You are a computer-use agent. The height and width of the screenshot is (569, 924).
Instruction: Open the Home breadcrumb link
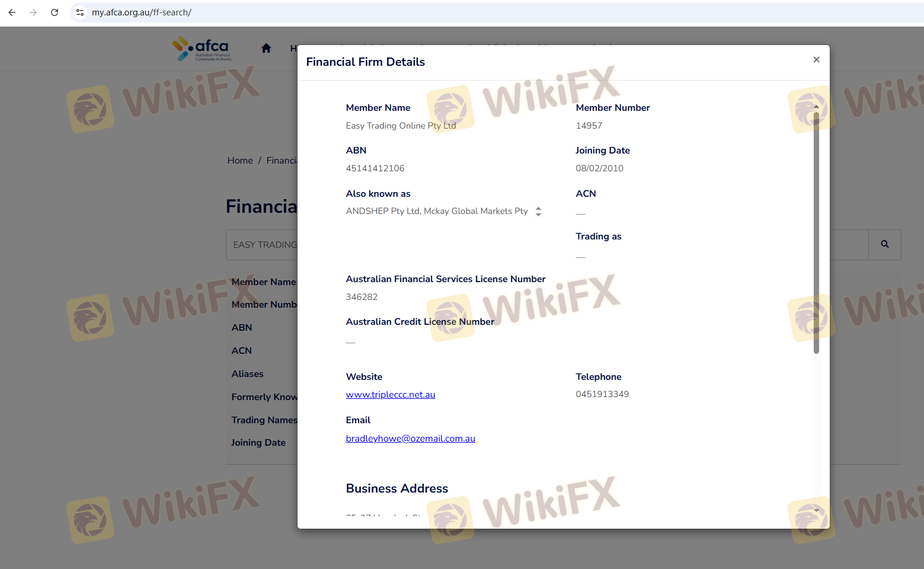tap(240, 161)
